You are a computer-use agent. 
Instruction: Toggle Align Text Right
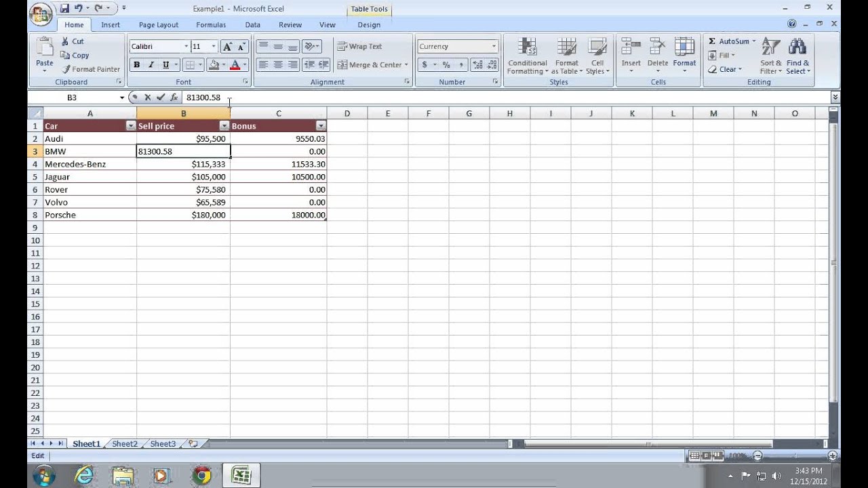tap(293, 65)
